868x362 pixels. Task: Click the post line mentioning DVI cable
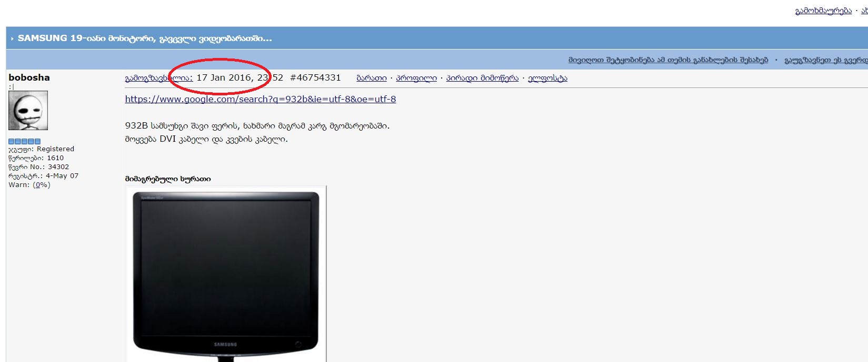coord(206,140)
